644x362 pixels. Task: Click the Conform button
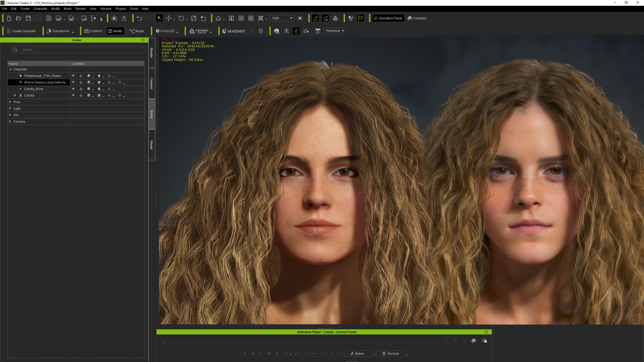coord(93,31)
